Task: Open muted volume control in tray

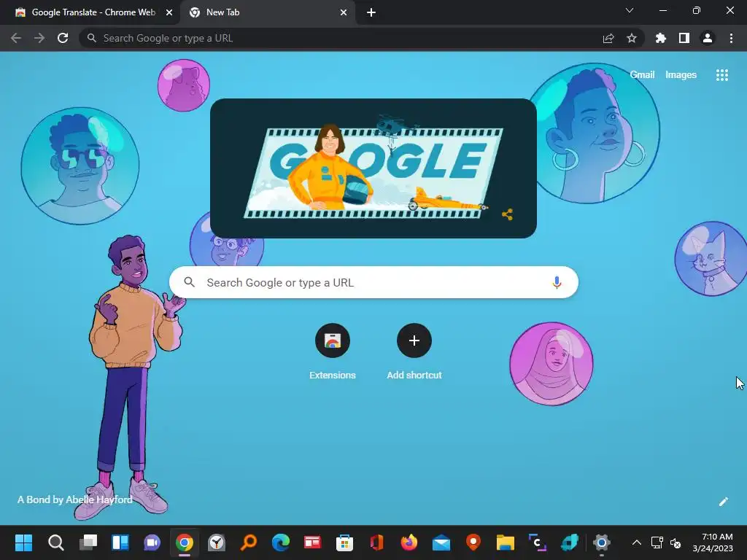Action: click(x=676, y=542)
